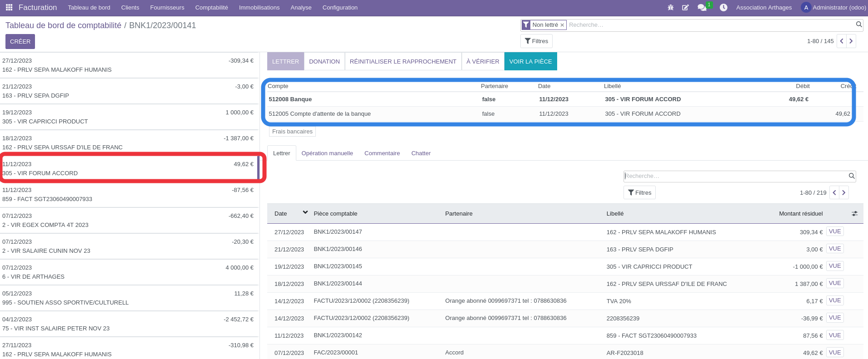Click the top search magnifier icon

pyautogui.click(x=859, y=25)
